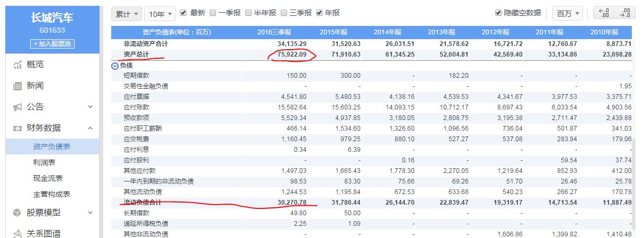Select 资产负债表 in sidebar
Image resolution: width=644 pixels, height=238 pixels.
pos(52,147)
